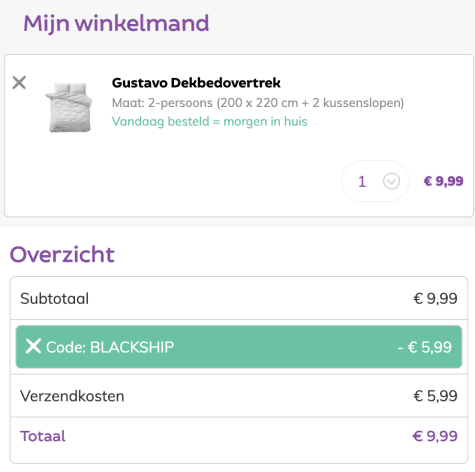Click the Code: BLACKSHIP label text
Image resolution: width=475 pixels, height=472 pixels.
coord(110,347)
